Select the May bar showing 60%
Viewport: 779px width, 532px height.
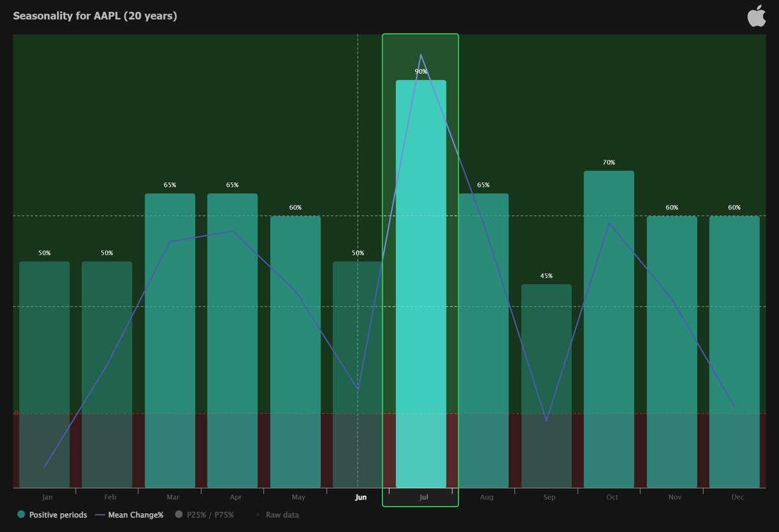pos(295,352)
